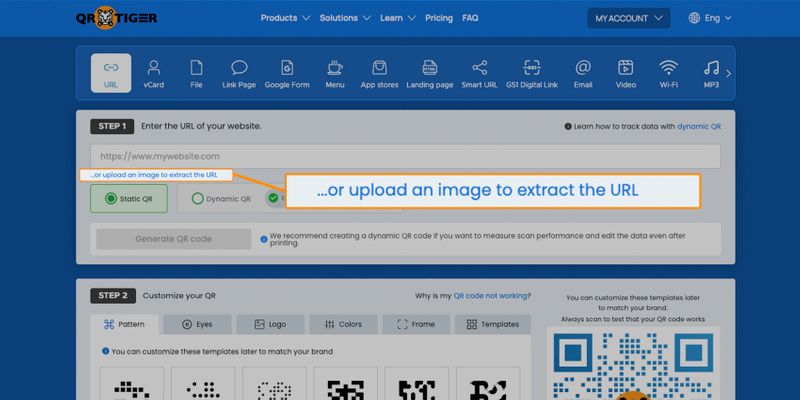Select the Menu QR type
This screenshot has height=400, width=800.
point(335,73)
